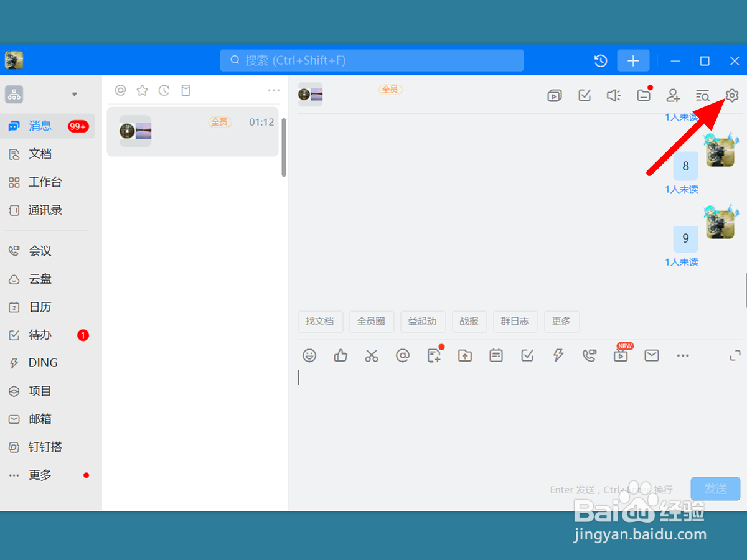The height and width of the screenshot is (560, 747).
Task: Select the screenshot scissors tool
Action: coord(372,355)
